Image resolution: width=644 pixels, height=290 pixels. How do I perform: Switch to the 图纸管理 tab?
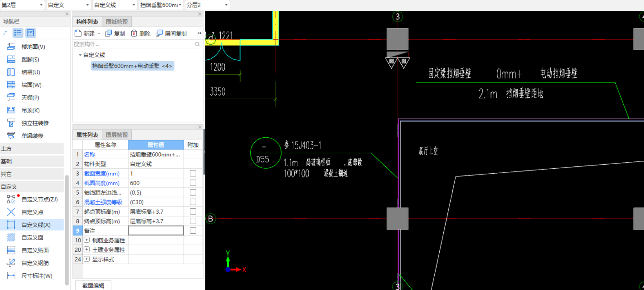coord(117,22)
